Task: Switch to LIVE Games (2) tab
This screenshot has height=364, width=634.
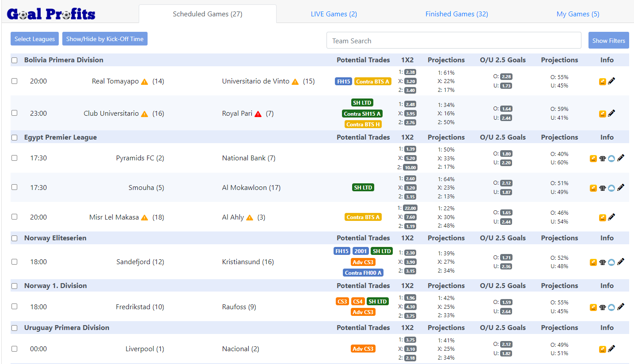Action: [334, 14]
